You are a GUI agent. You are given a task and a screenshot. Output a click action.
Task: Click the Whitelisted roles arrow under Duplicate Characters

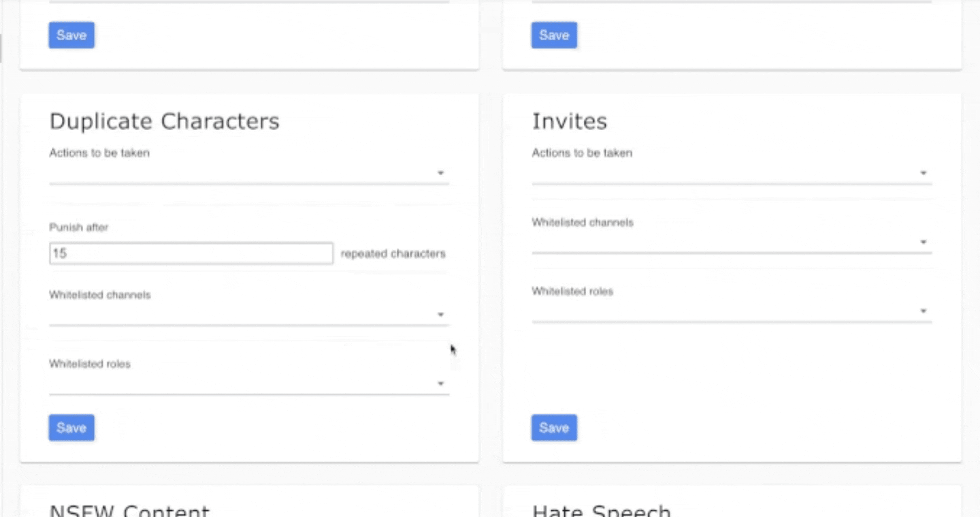click(x=440, y=383)
